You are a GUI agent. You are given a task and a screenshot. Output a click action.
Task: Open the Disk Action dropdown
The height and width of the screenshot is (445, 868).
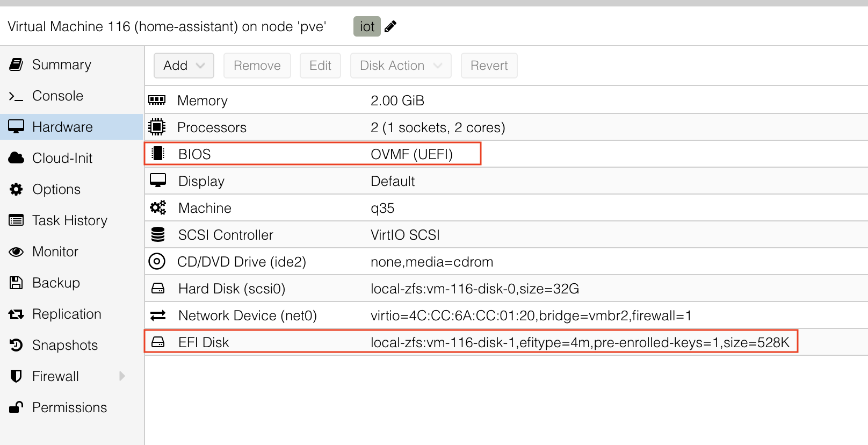(x=401, y=66)
